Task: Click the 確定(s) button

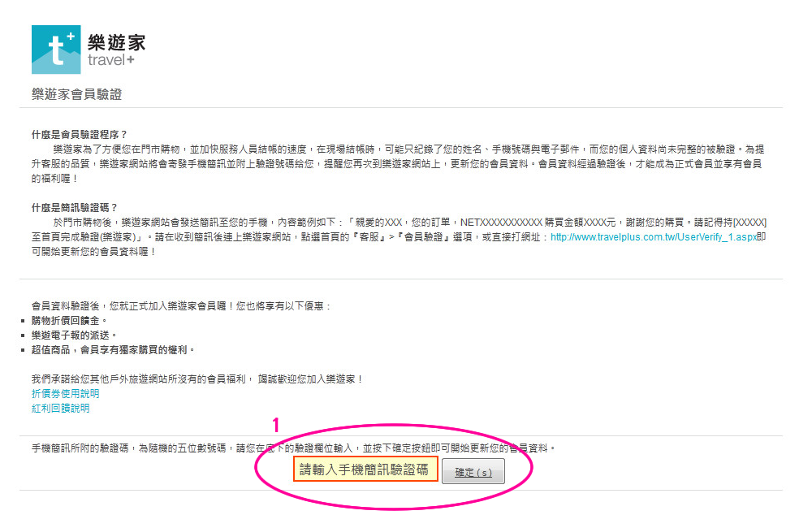Action: [x=473, y=471]
